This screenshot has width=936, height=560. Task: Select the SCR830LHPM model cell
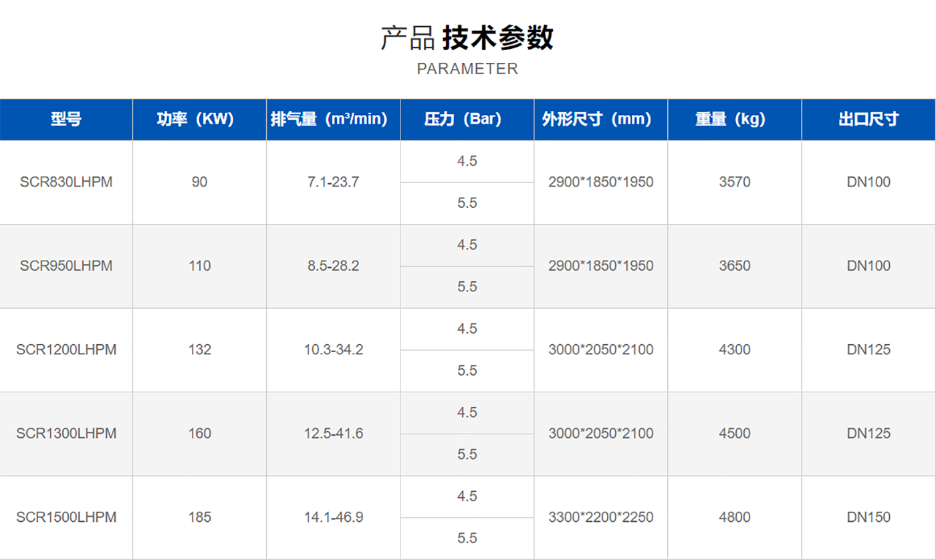coord(66,182)
